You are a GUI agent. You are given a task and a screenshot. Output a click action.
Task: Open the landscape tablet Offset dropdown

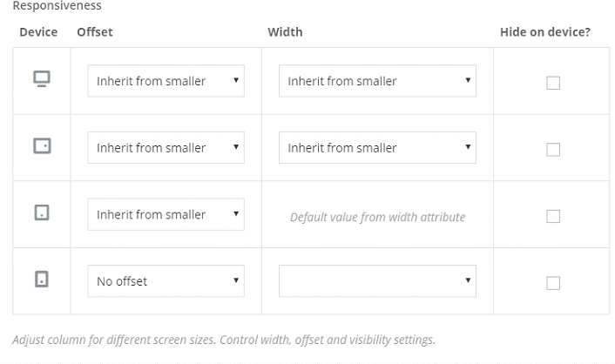(166, 148)
